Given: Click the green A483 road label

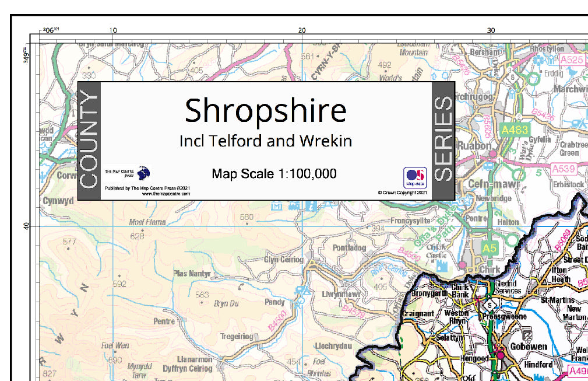Looking at the screenshot, I should click(x=515, y=130).
